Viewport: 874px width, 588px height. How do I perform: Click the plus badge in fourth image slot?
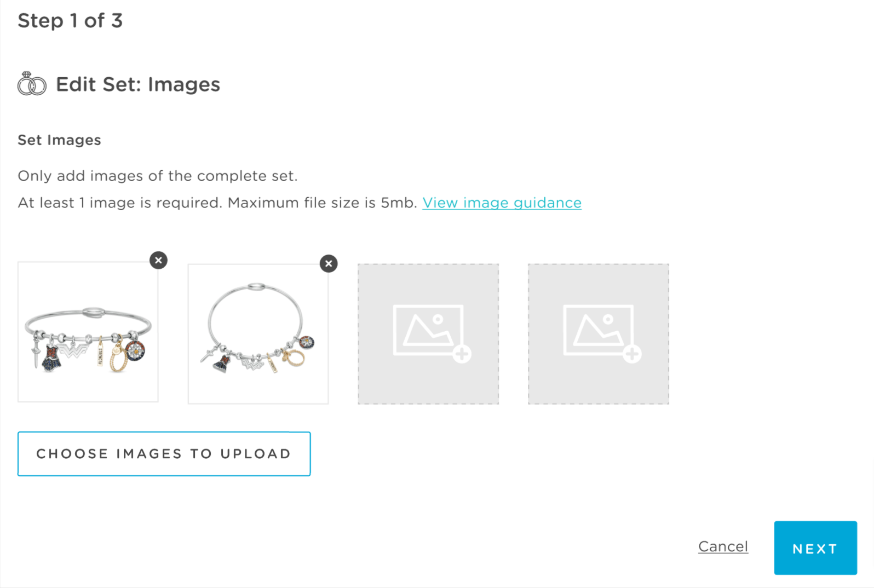(x=633, y=354)
